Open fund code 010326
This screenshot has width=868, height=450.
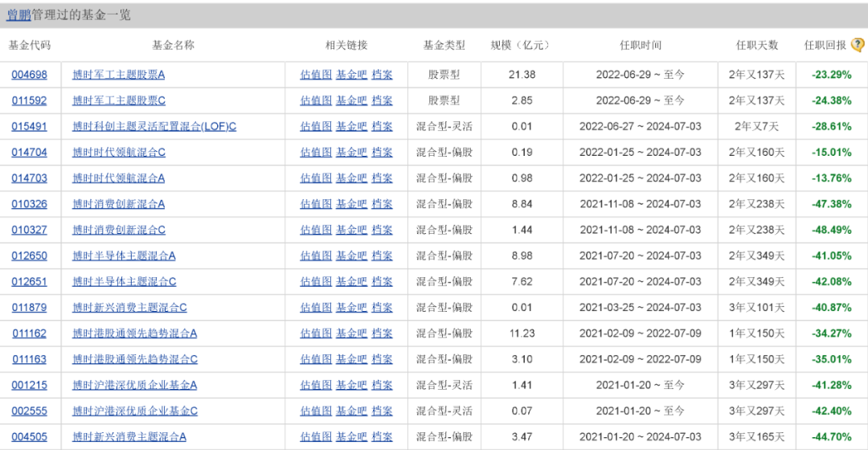(x=30, y=203)
